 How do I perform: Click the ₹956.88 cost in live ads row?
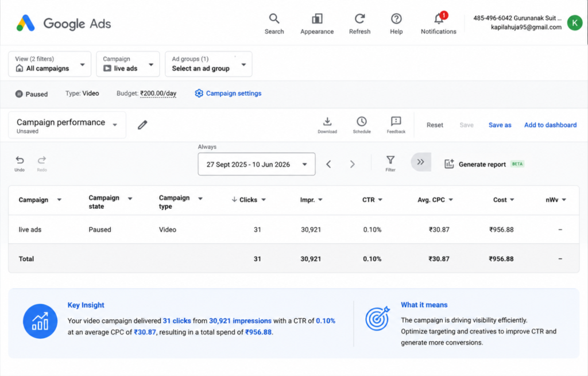[x=501, y=230]
